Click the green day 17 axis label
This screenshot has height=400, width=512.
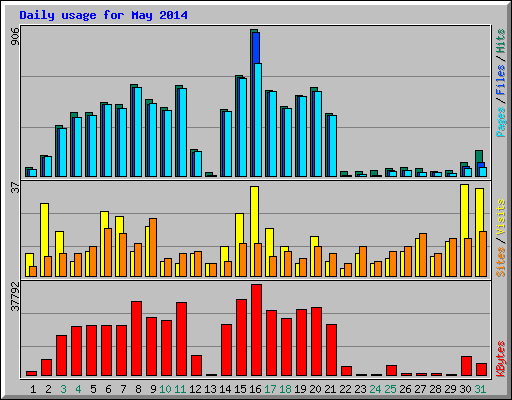(270, 389)
